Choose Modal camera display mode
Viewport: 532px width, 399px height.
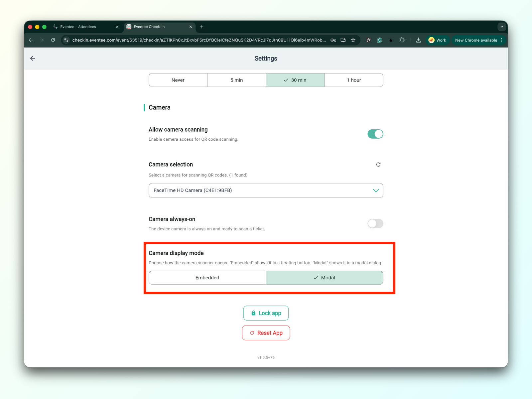tap(325, 278)
